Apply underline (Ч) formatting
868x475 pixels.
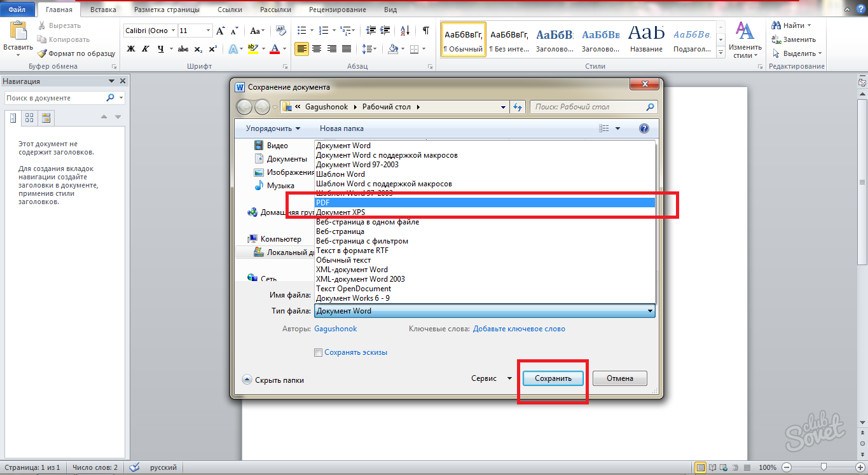[161, 49]
